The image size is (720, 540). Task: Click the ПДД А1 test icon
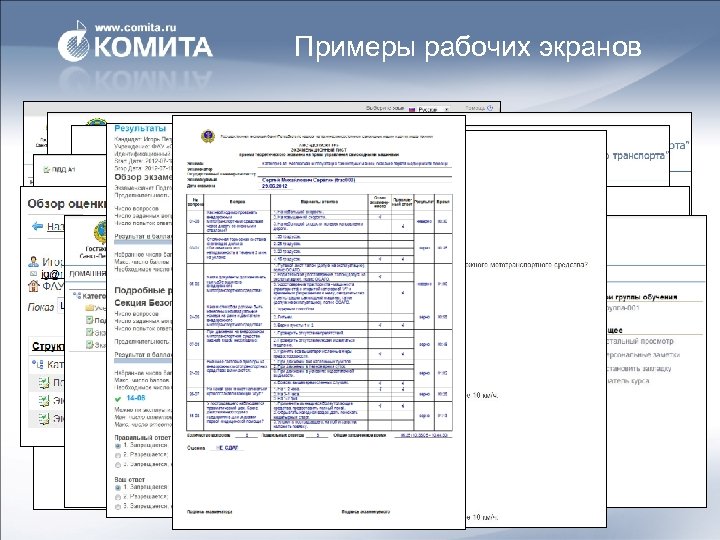click(46, 170)
